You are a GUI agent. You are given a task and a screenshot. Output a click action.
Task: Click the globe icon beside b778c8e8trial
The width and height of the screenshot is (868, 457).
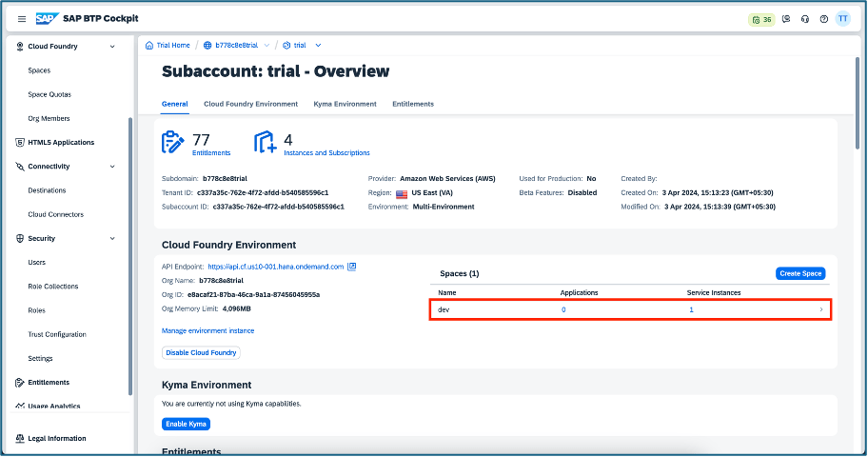pos(207,46)
